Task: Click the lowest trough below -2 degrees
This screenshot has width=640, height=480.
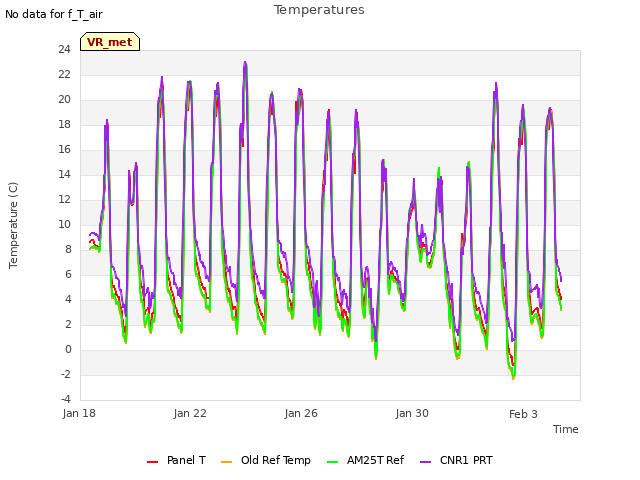Action: 513,378
